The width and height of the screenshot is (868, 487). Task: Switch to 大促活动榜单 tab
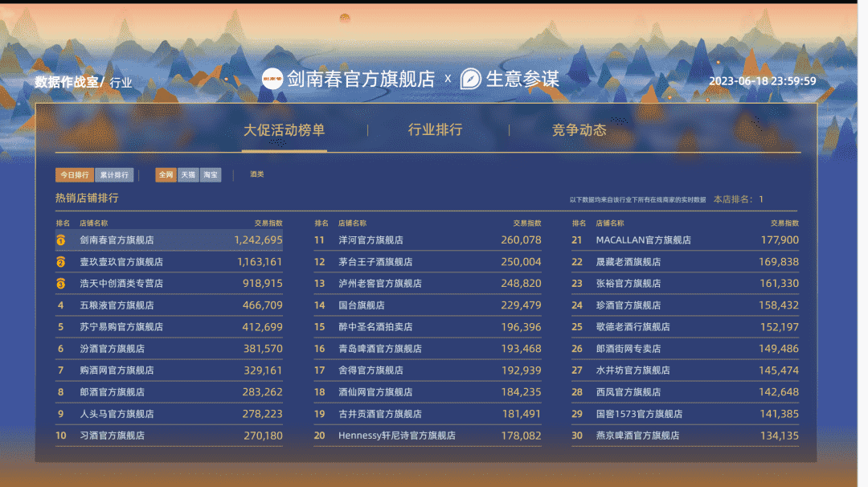tap(284, 130)
